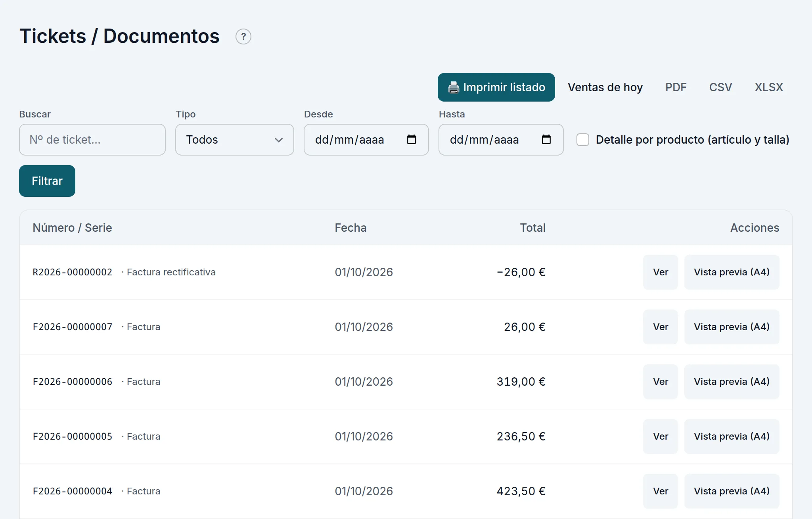Click the Filtrar button

coord(47,181)
